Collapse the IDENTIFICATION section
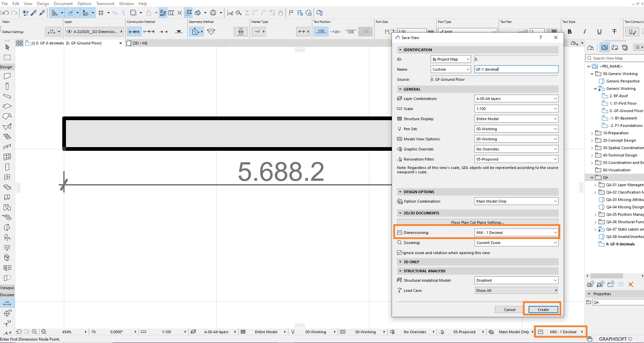Screen dimensions: 644x343 pos(400,50)
